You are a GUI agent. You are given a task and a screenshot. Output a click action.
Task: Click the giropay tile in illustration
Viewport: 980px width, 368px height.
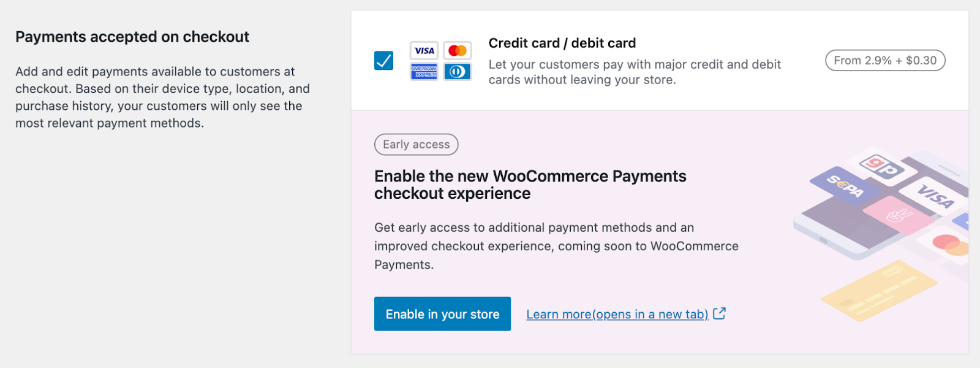click(882, 166)
